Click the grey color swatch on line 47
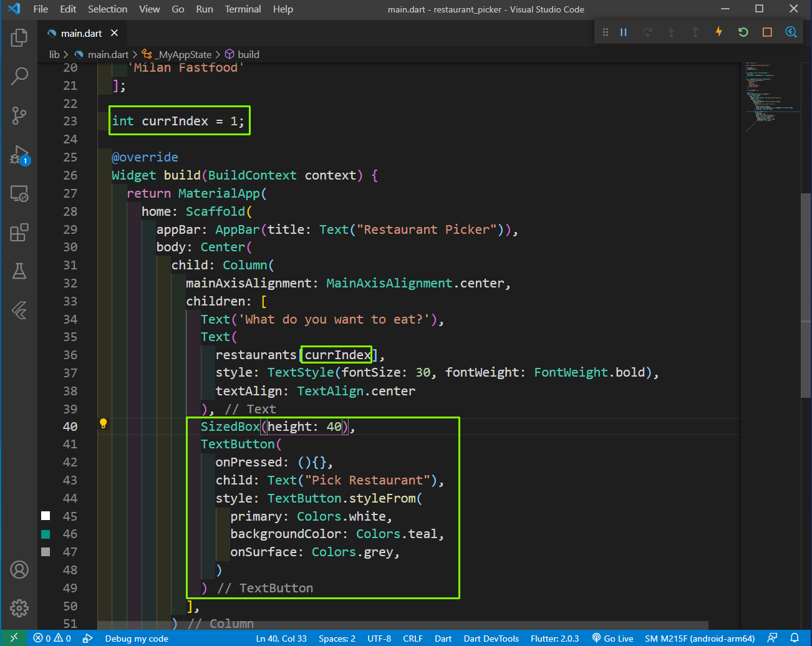Viewport: 812px width, 646px height. (x=46, y=552)
